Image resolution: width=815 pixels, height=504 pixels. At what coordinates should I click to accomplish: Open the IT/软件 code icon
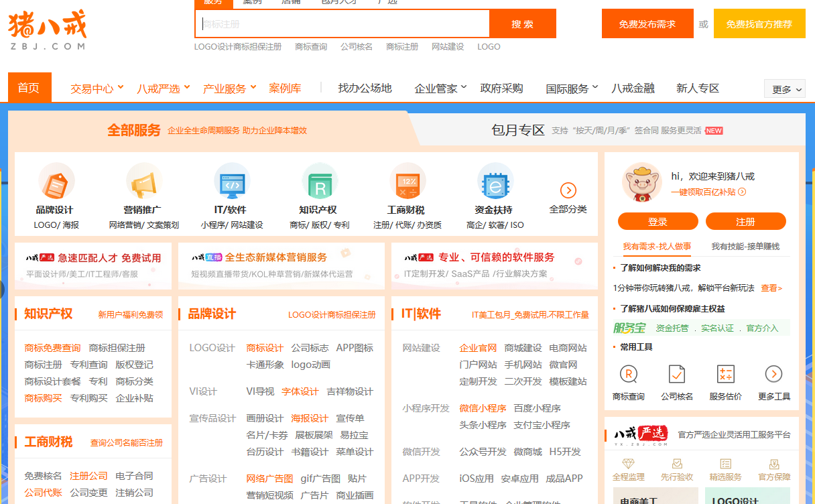[232, 181]
